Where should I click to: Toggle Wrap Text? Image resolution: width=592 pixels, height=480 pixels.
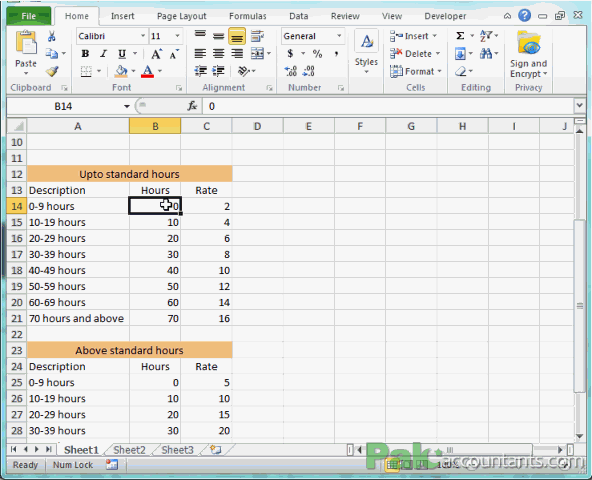[x=257, y=36]
